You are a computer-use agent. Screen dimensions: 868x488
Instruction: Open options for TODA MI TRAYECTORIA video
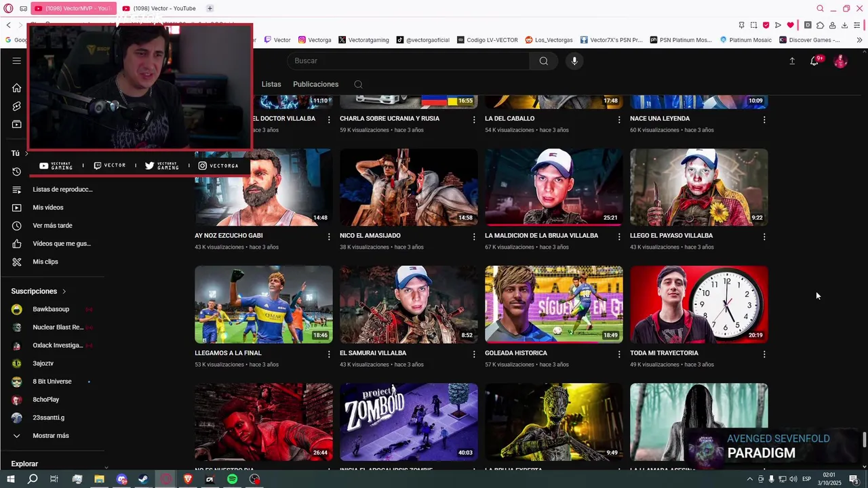click(x=764, y=354)
